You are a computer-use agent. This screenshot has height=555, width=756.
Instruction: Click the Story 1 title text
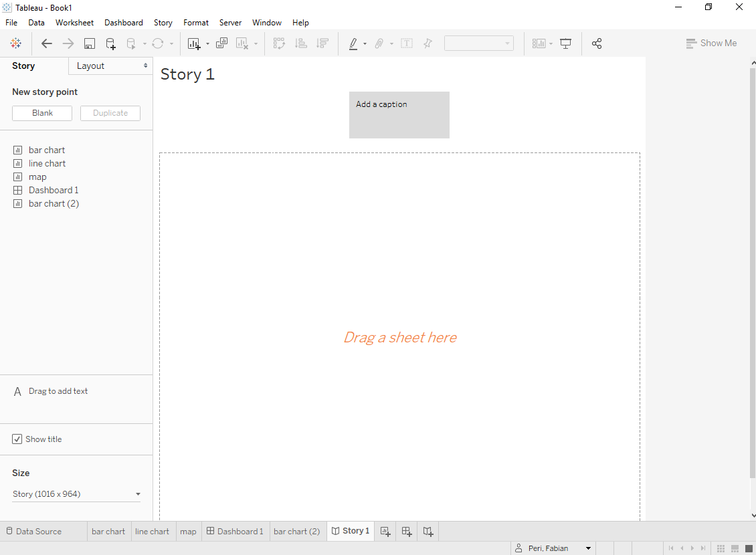coord(187,74)
